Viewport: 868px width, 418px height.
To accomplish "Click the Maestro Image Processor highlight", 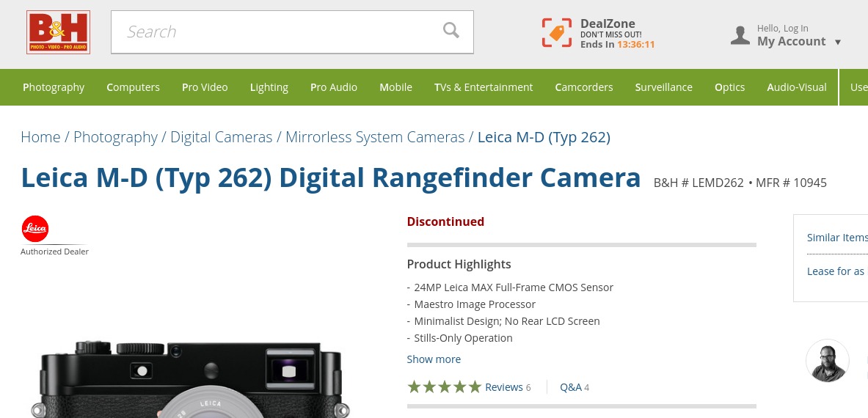I will (475, 304).
